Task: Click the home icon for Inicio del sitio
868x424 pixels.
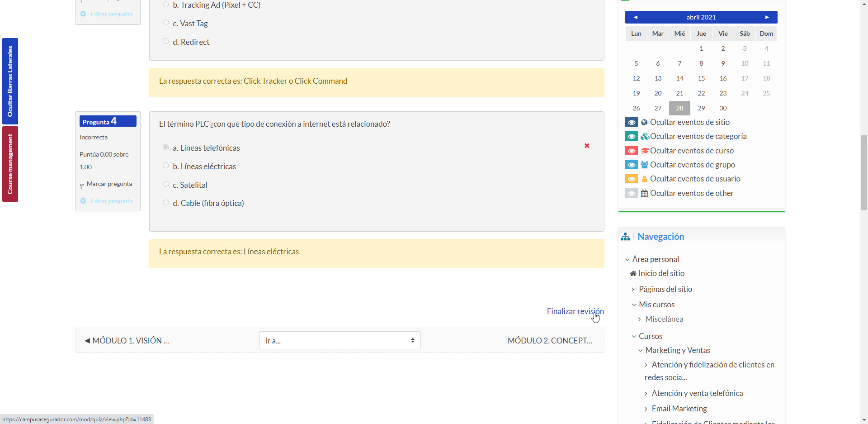Action: (x=633, y=273)
